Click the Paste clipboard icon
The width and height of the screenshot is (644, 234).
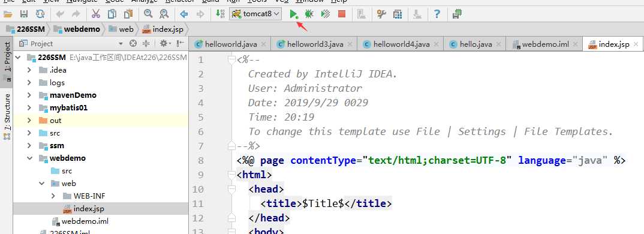(x=128, y=14)
